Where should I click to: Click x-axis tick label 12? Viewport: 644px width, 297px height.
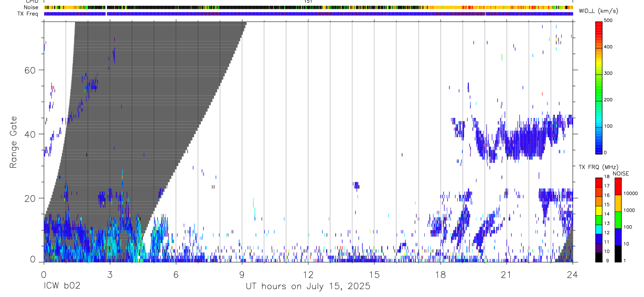308,274
